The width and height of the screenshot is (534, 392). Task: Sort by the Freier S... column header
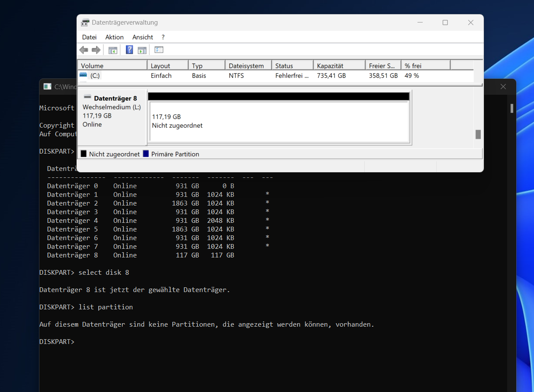(383, 66)
